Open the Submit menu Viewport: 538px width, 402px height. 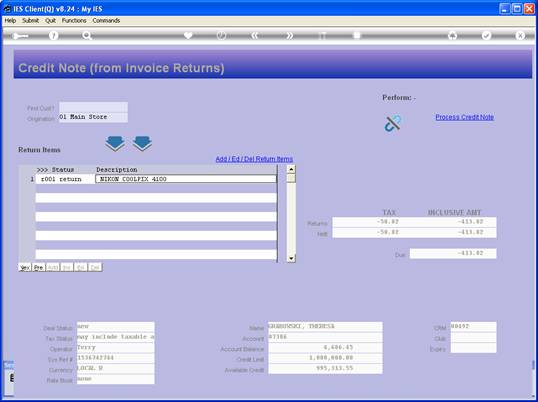[31, 21]
